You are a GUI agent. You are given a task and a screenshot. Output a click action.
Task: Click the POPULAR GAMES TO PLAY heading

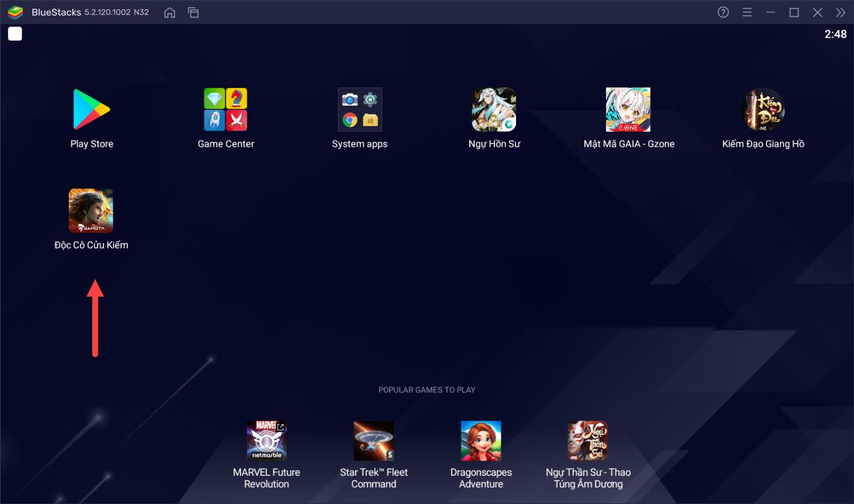coord(427,389)
